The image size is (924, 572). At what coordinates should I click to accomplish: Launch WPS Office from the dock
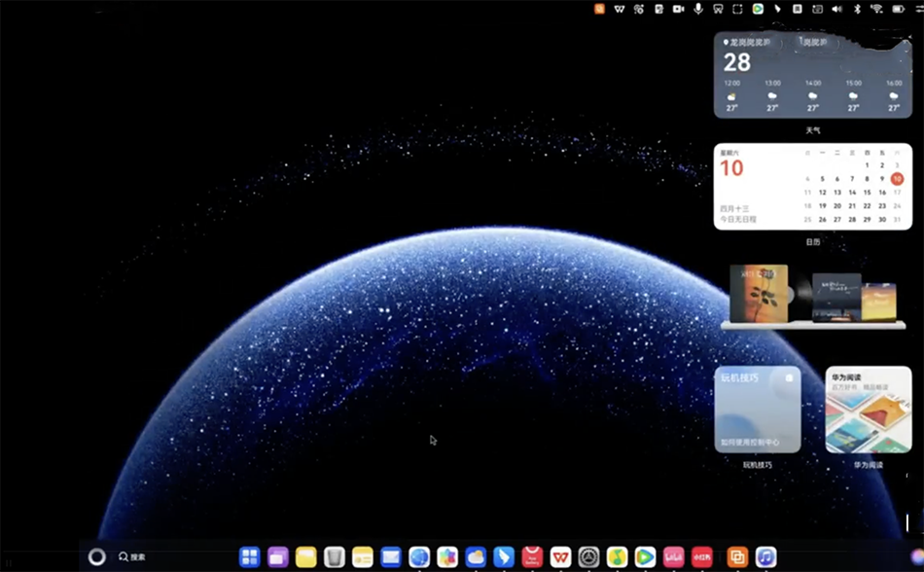pyautogui.click(x=560, y=556)
